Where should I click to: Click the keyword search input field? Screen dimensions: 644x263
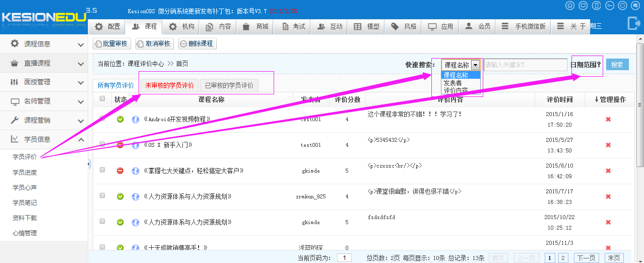pyautogui.click(x=525, y=65)
